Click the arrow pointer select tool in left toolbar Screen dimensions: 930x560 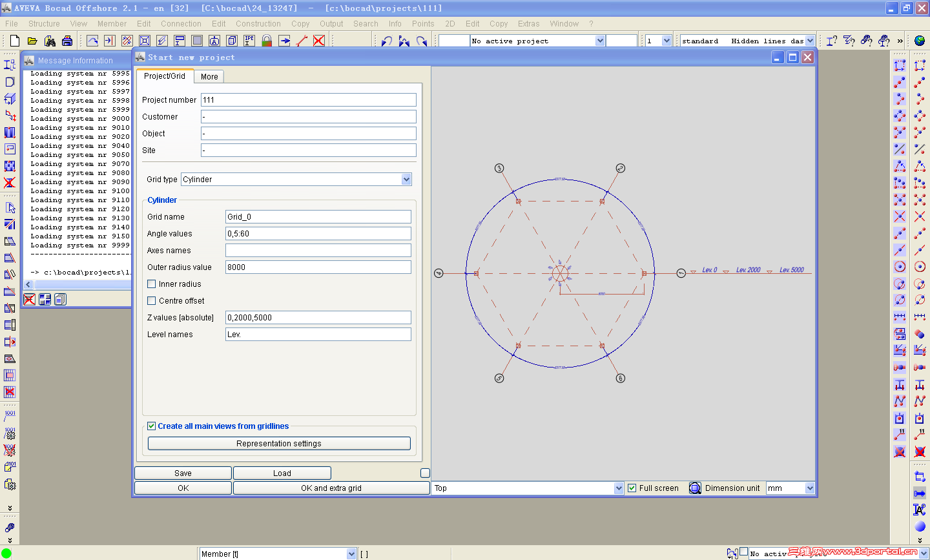10,208
